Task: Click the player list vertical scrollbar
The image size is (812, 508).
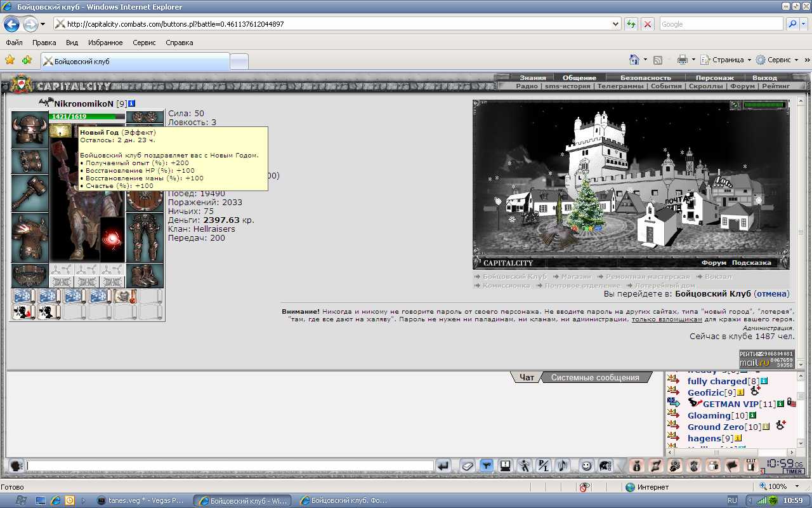Action: tap(801, 410)
